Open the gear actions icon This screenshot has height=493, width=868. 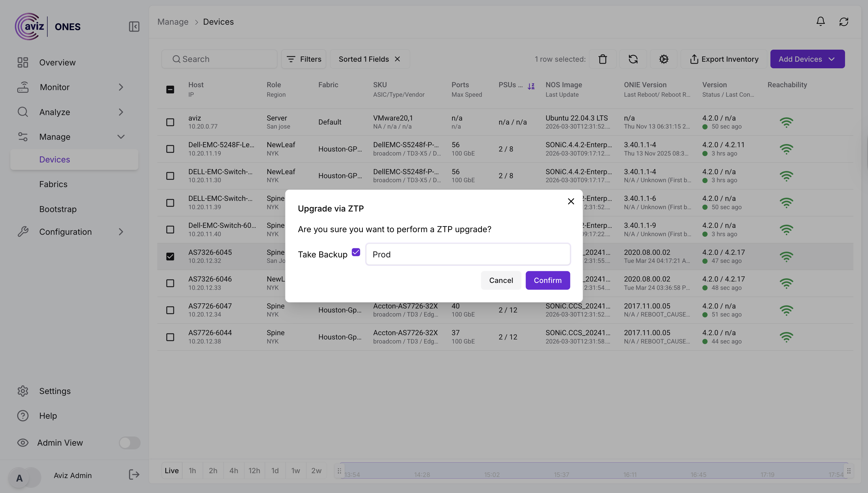pyautogui.click(x=663, y=59)
